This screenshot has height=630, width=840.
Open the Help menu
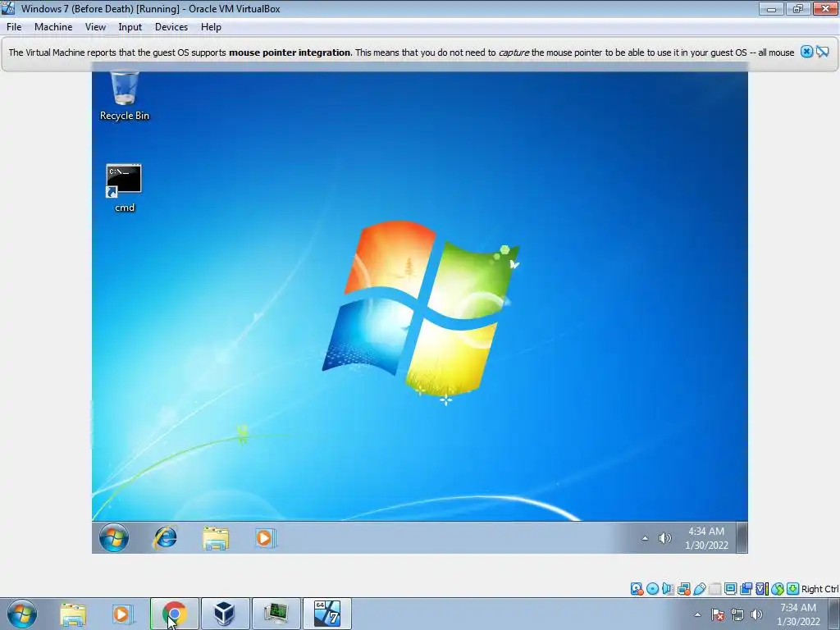tap(211, 27)
